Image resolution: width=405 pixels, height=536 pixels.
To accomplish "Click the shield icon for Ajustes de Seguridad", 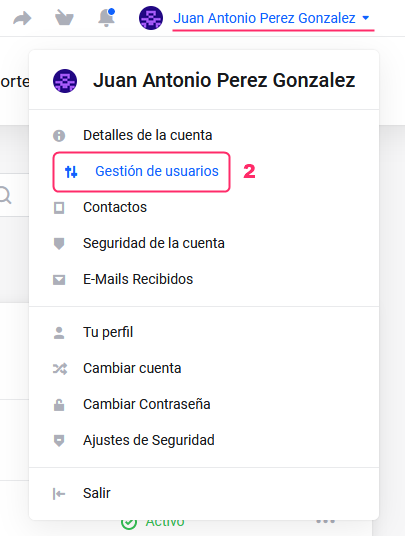I will (x=59, y=441).
